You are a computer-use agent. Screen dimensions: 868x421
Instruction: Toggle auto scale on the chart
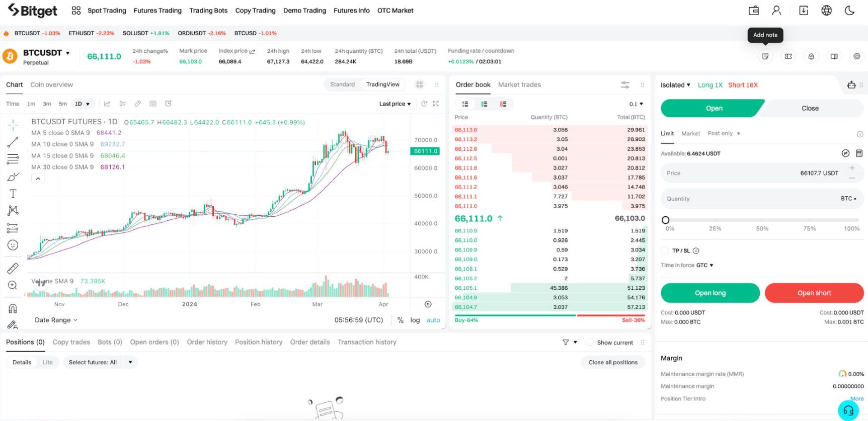[433, 320]
